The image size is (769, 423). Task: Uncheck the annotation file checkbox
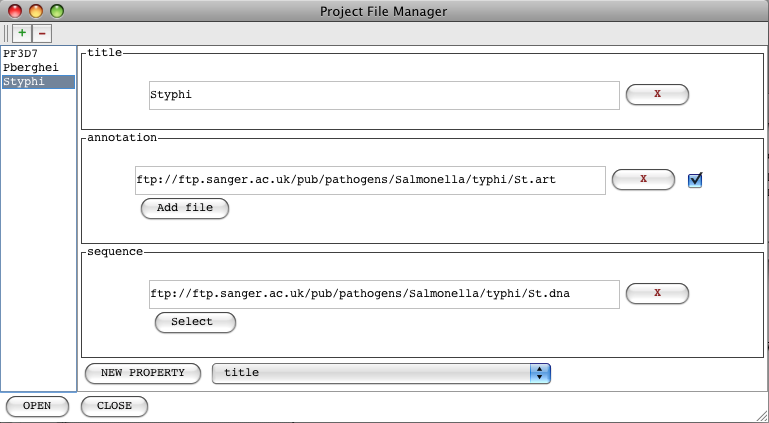[x=695, y=180]
